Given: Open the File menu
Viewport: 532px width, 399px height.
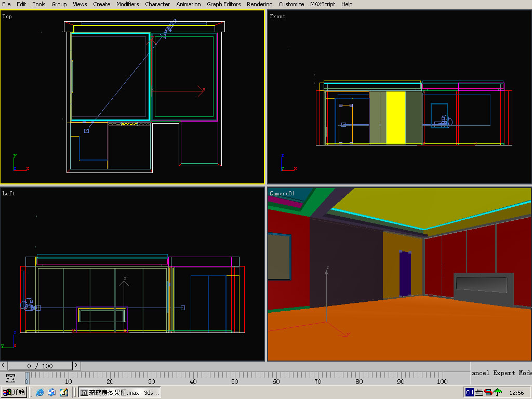Looking at the screenshot, I should click(x=6, y=4).
